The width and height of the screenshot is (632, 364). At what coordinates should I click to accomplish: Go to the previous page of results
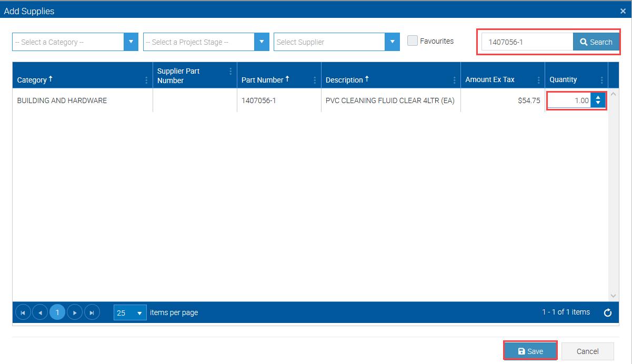click(40, 312)
